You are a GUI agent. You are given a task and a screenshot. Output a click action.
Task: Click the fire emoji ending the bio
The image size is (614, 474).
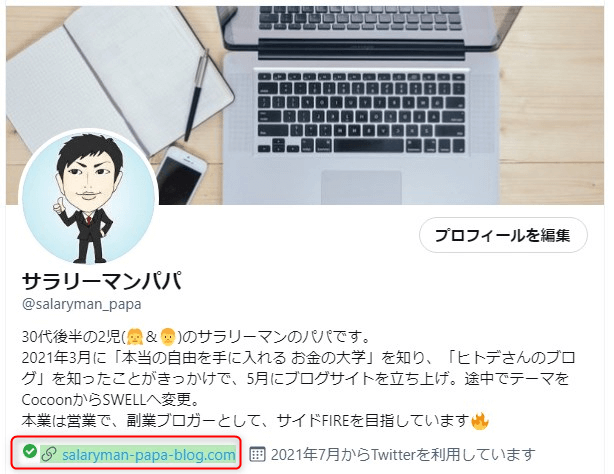480,421
